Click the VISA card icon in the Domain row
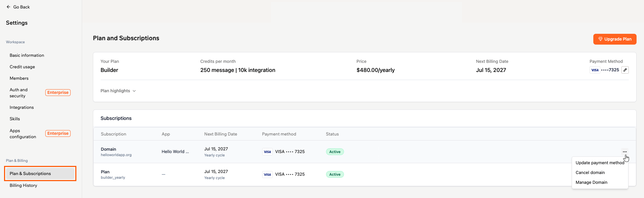Screen dimensions: 644x198 (x=267, y=152)
